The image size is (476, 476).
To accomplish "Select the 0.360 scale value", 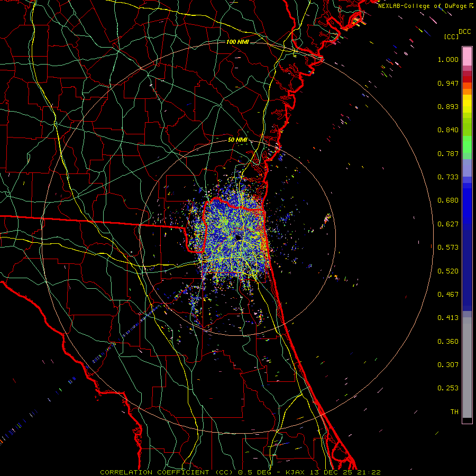I will pos(448,342).
